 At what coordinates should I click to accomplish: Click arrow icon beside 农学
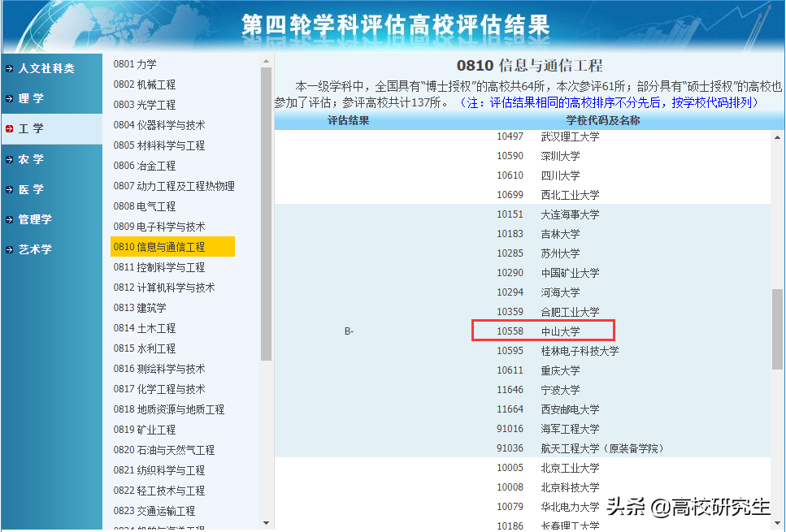coord(8,159)
